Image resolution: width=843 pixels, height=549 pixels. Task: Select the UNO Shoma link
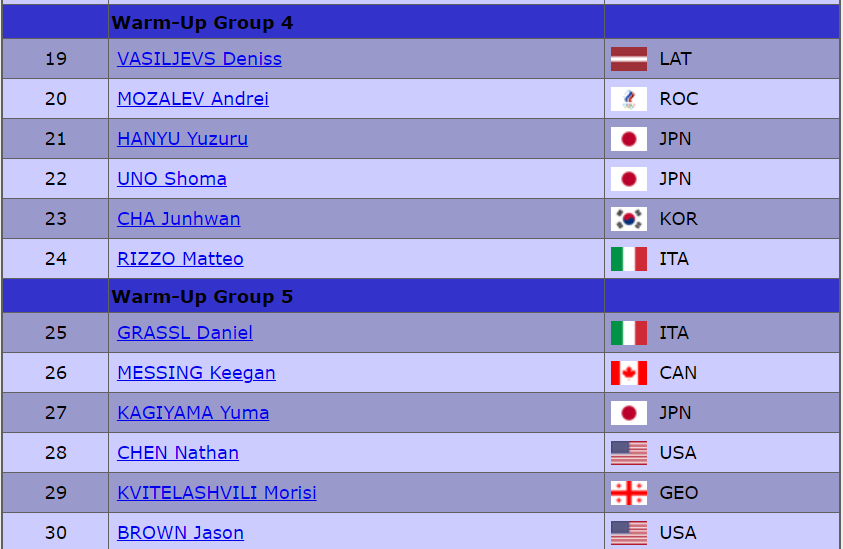(x=172, y=179)
